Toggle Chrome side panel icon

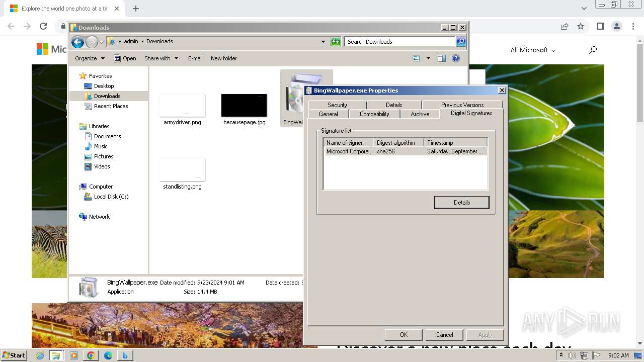600,26
